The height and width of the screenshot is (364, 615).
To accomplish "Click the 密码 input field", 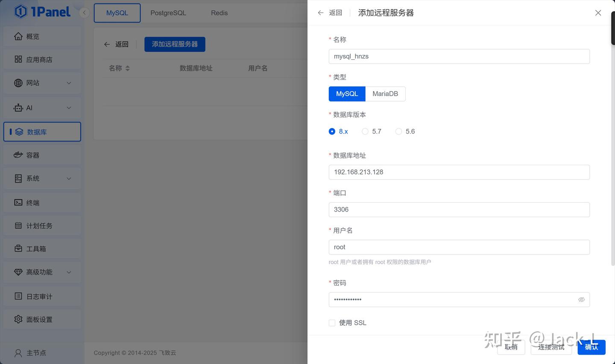I will click(459, 300).
